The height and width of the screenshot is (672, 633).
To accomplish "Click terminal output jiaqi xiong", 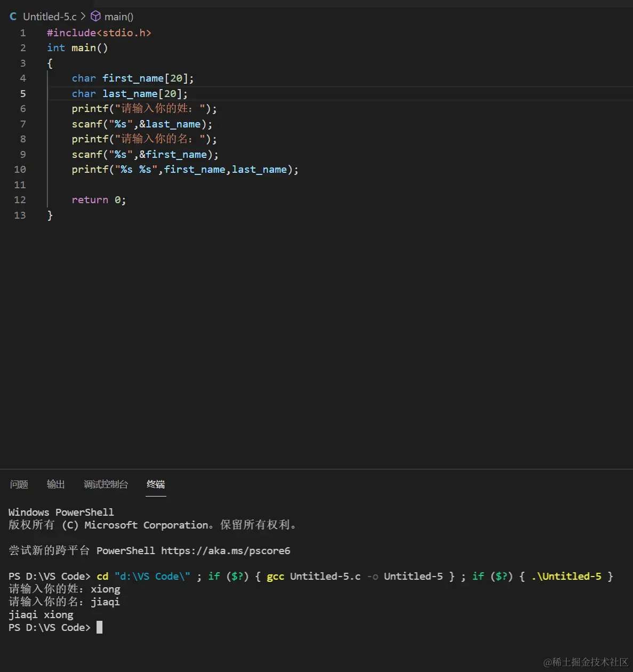I will 41,614.
